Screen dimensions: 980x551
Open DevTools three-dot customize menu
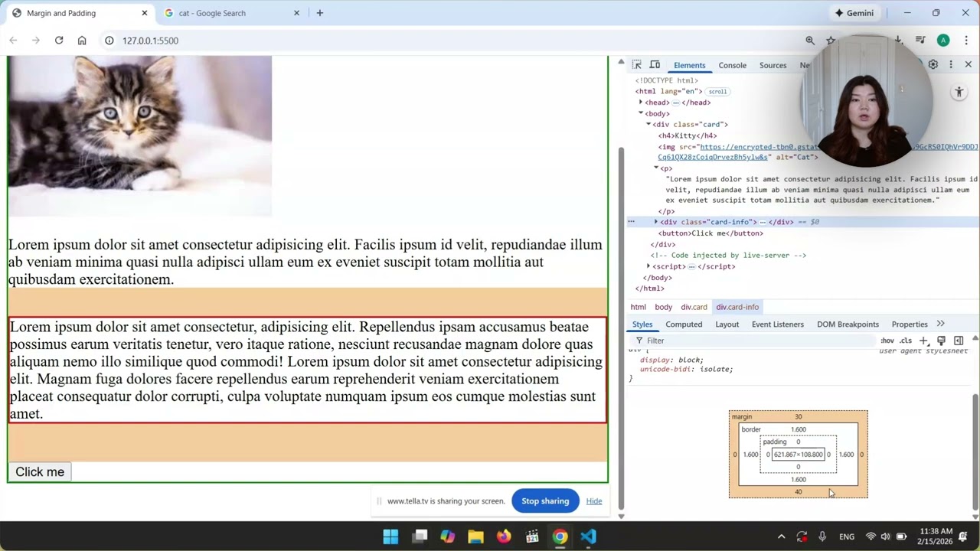click(x=951, y=65)
